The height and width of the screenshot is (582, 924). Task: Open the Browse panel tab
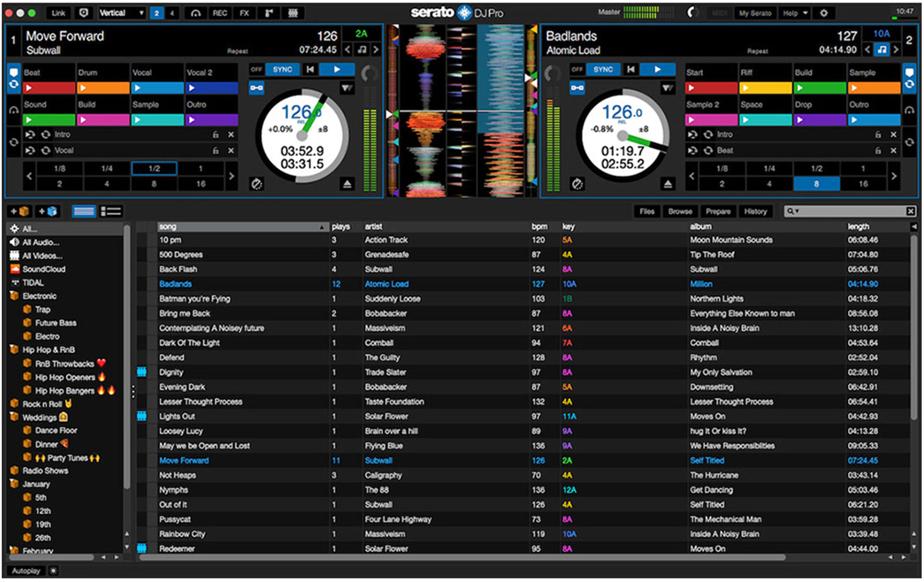tap(680, 212)
